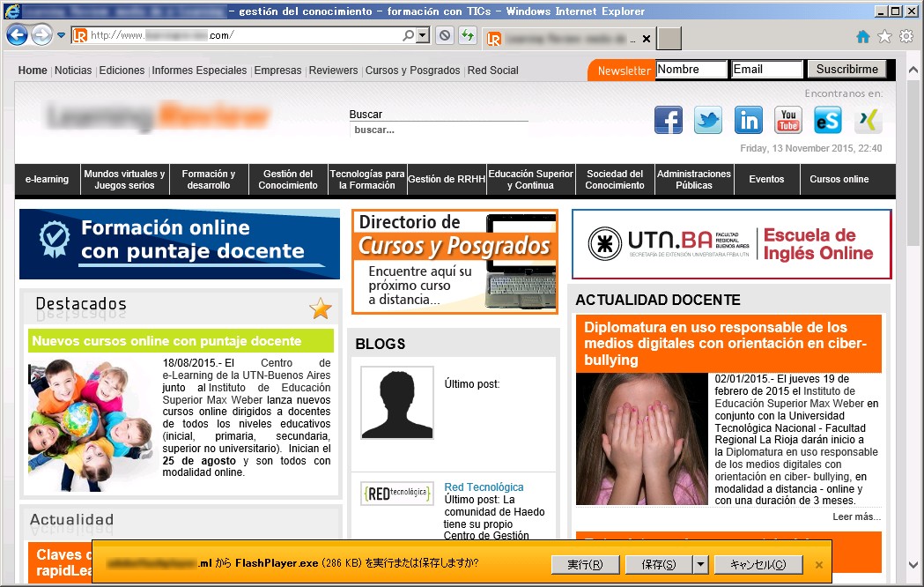Click the buscar search box
The width and height of the screenshot is (924, 587).
(439, 130)
